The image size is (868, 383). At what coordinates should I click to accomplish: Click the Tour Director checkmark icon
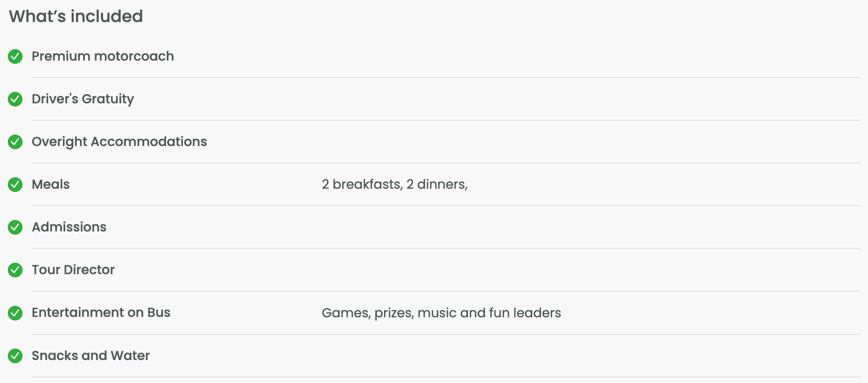click(15, 270)
